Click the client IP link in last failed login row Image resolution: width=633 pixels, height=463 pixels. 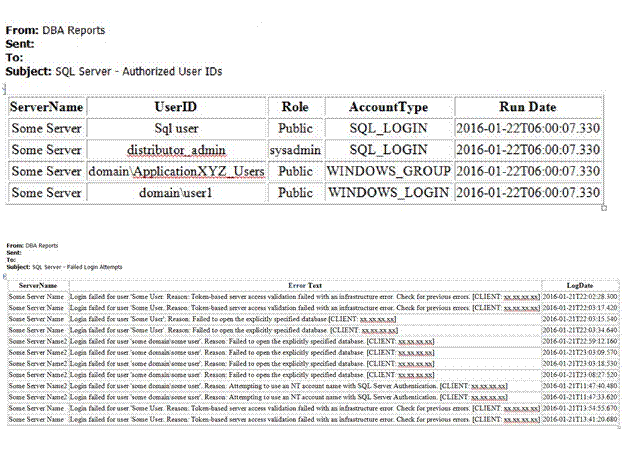click(521, 420)
